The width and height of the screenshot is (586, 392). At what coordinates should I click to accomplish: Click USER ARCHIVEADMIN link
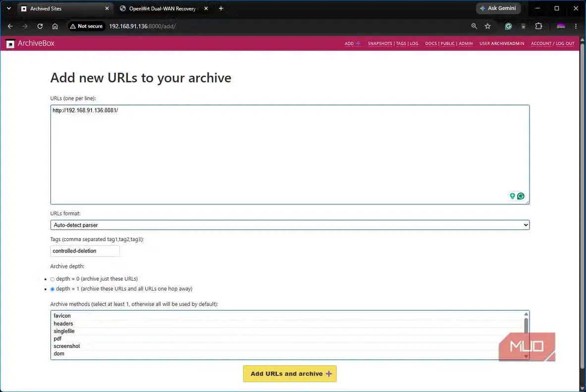(x=501, y=44)
